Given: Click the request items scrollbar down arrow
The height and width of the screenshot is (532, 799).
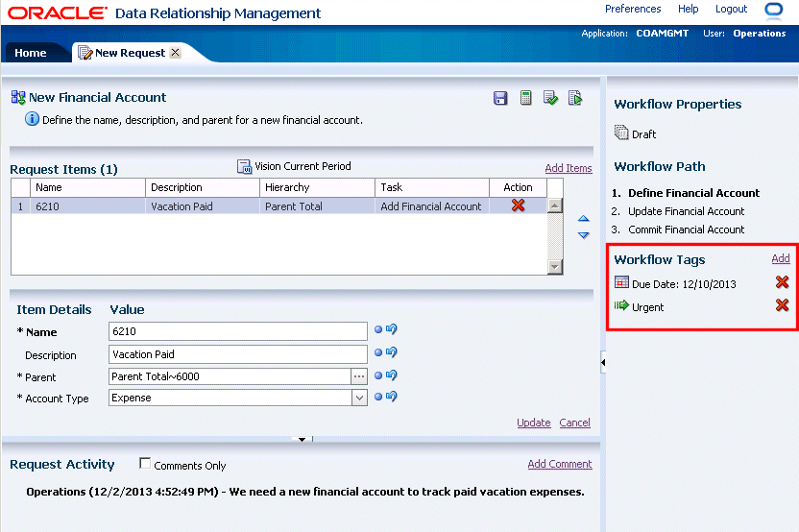Looking at the screenshot, I should pyautogui.click(x=554, y=267).
